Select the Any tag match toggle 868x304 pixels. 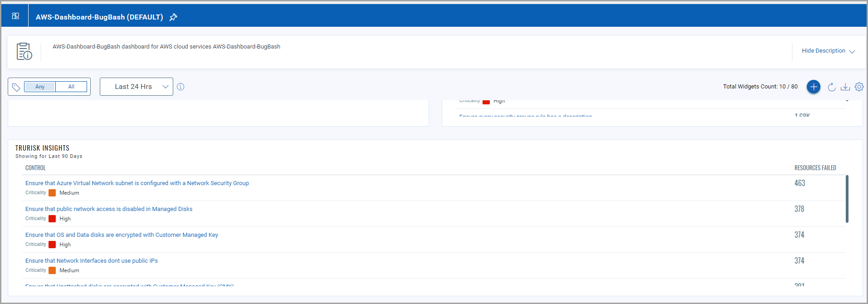coord(40,87)
